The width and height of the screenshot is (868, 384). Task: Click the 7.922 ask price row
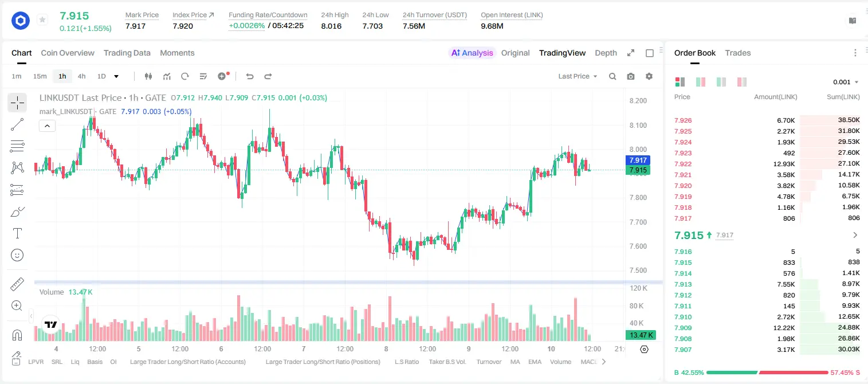(767, 164)
